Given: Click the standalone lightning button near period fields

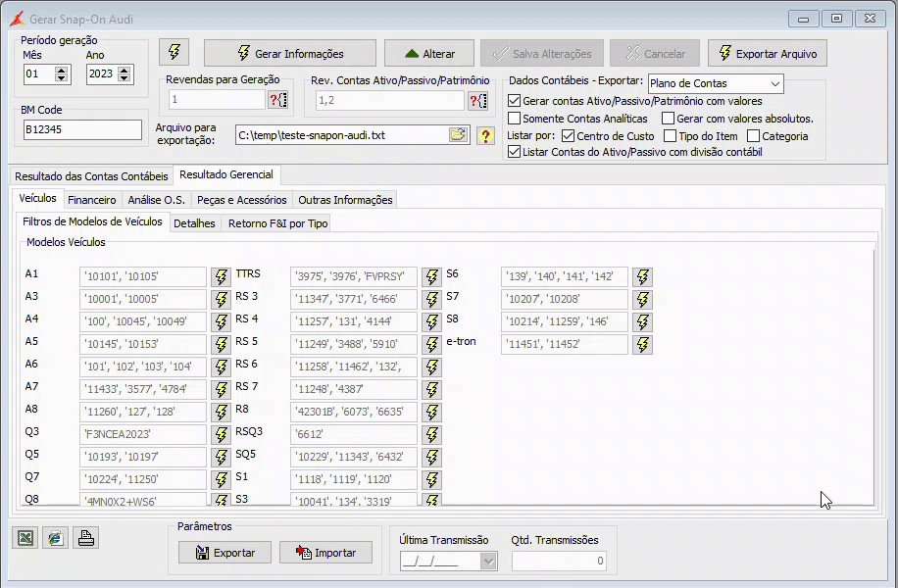Looking at the screenshot, I should coord(175,53).
